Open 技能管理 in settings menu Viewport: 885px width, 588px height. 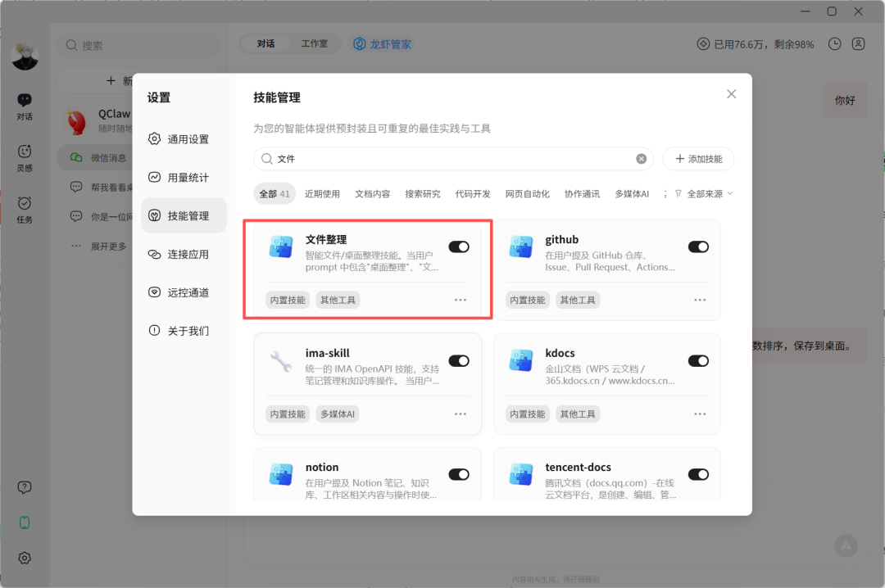coord(184,215)
